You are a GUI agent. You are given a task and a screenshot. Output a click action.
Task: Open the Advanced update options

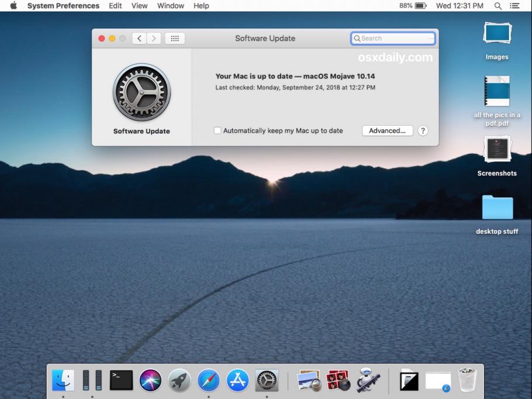click(x=387, y=130)
